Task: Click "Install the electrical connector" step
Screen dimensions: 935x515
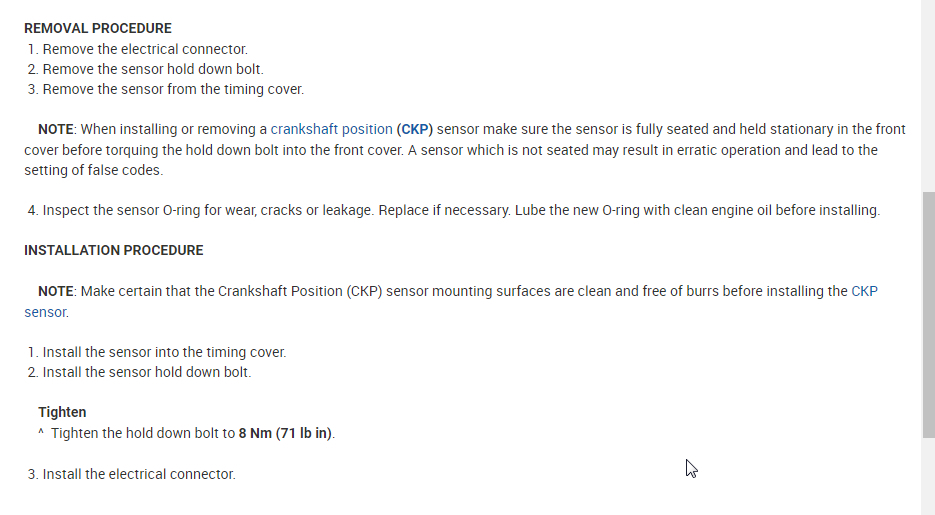Action: (139, 474)
